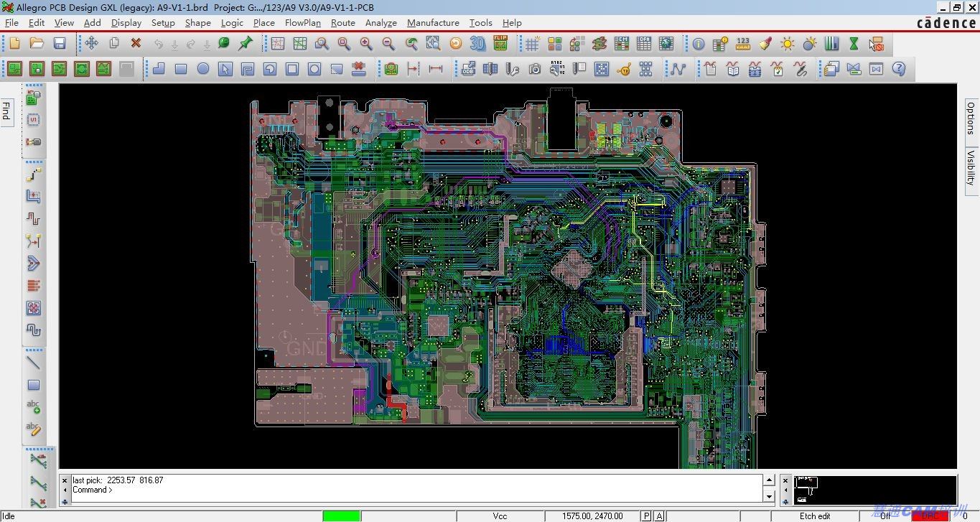
Task: Click the Vcc field in status bar
Action: coord(500,516)
